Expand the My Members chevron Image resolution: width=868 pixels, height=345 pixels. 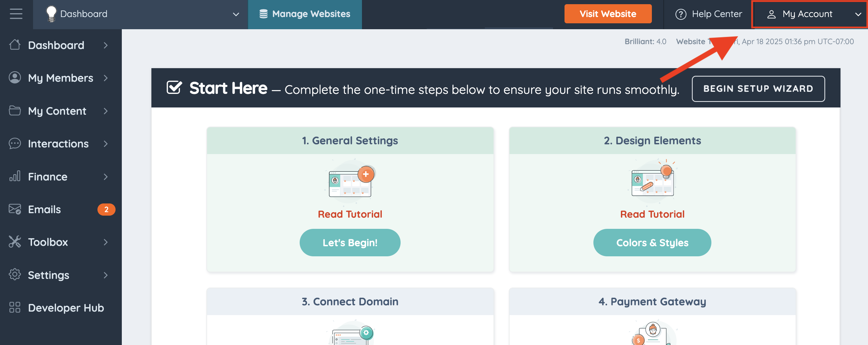(106, 78)
